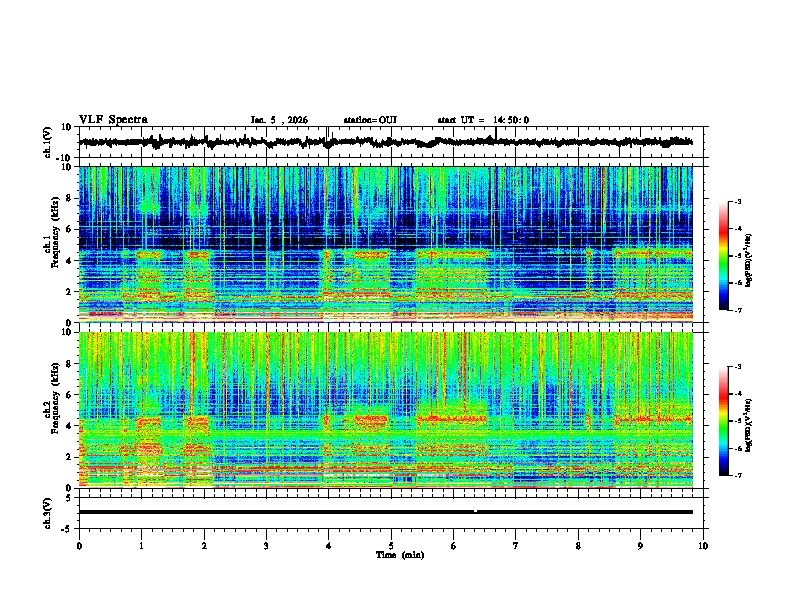Click the ch.2 color bar log(PSD) label
The height and width of the screenshot is (612, 792).
tap(749, 425)
